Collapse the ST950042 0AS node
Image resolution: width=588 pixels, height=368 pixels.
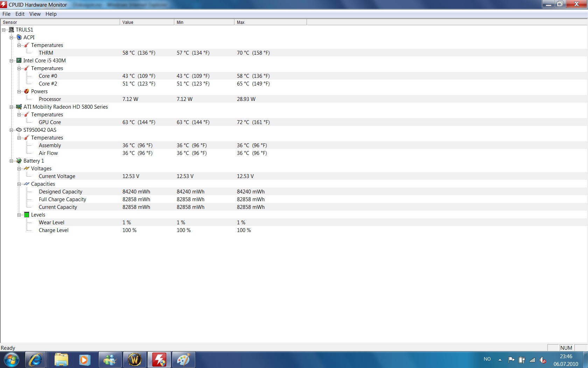[12, 130]
